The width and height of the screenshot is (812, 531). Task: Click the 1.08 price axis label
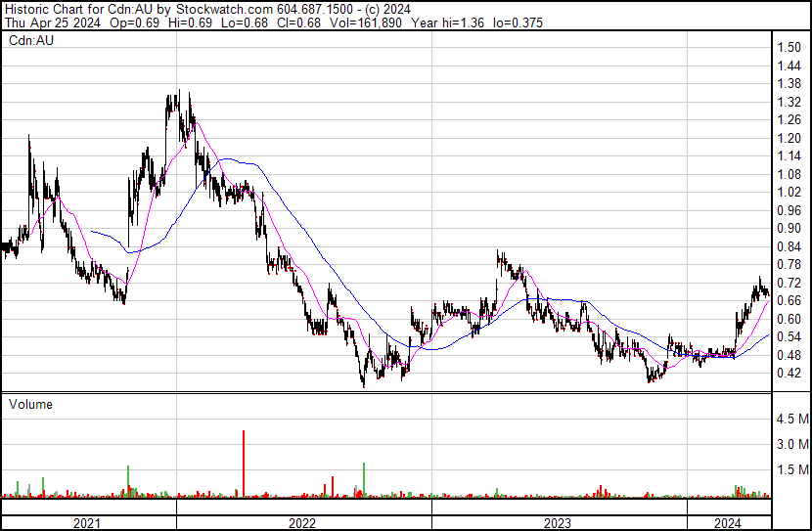click(789, 174)
